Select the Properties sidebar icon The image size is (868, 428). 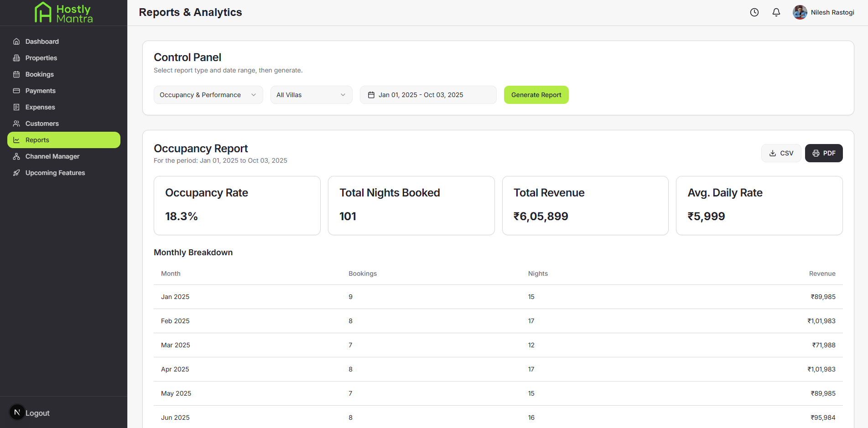point(16,58)
